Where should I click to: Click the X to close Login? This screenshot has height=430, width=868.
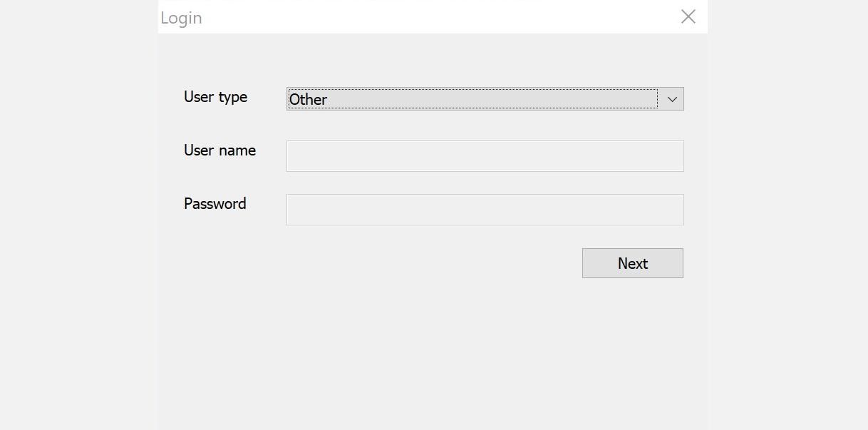pyautogui.click(x=687, y=16)
